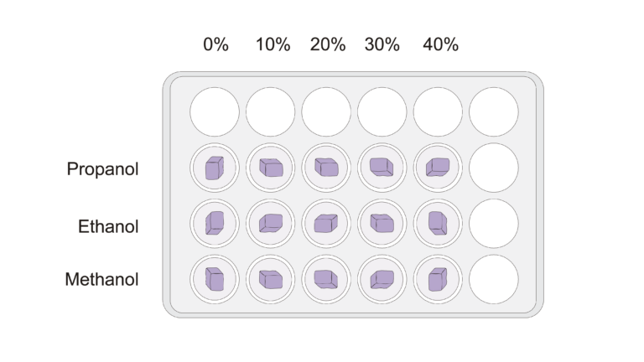Click the Propanol 40% sample cube
This screenshot has width=644, height=362.
pos(438,168)
